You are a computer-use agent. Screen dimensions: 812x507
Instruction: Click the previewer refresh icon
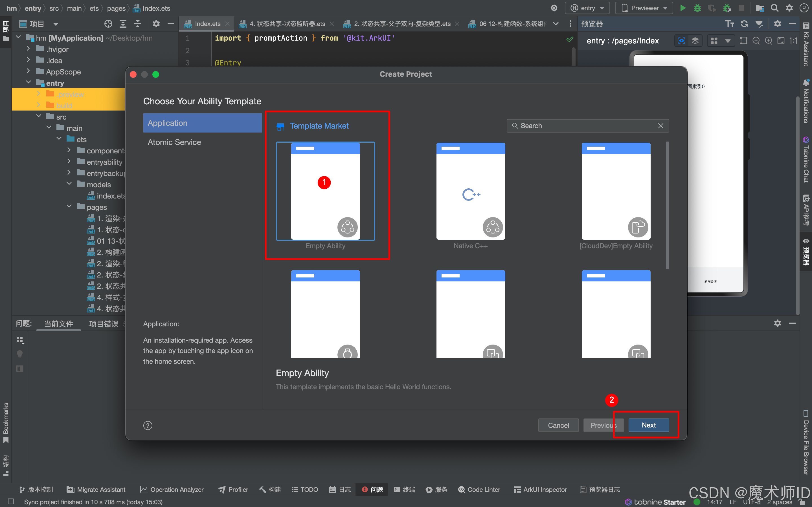pyautogui.click(x=744, y=24)
